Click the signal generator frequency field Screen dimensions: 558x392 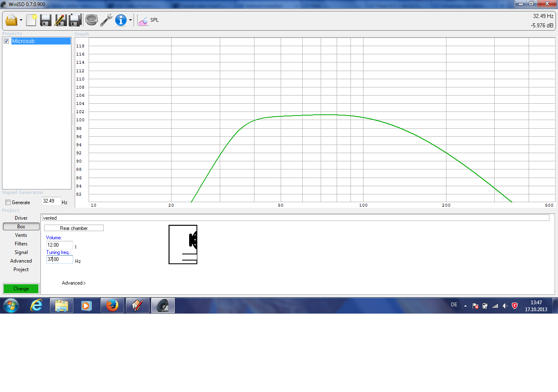click(x=51, y=201)
